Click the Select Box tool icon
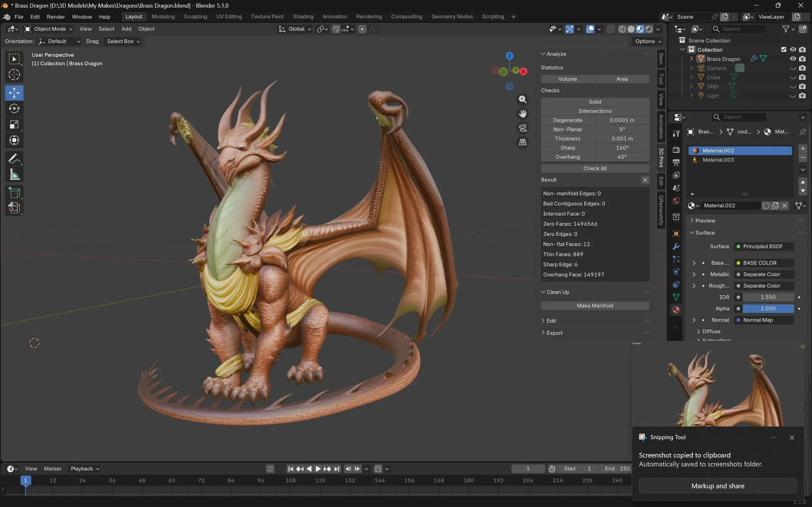The height and width of the screenshot is (507, 812). point(14,59)
